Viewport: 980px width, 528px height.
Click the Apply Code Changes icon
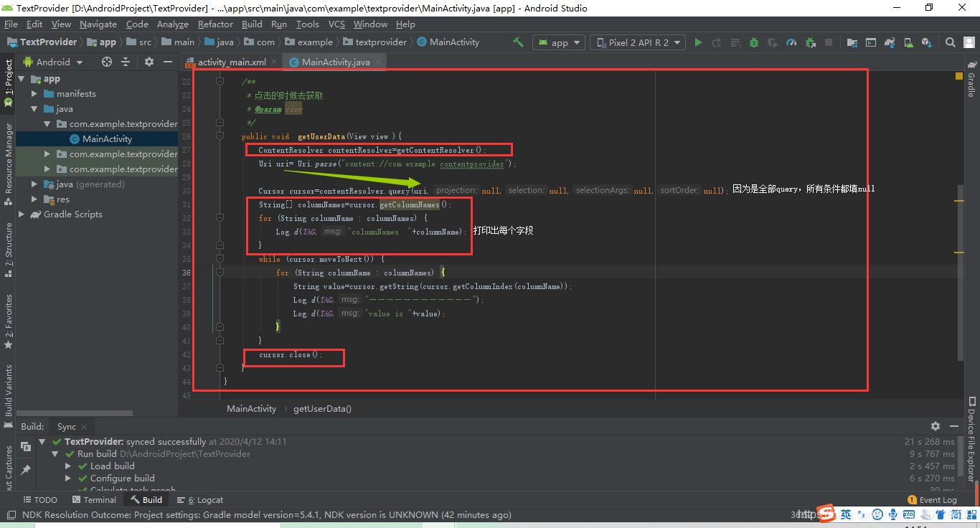pos(735,42)
